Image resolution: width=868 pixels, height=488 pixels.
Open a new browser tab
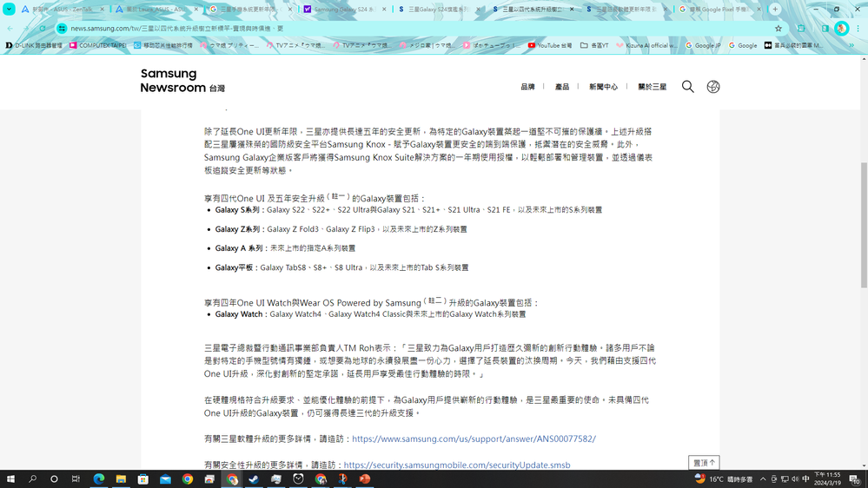[x=775, y=10]
